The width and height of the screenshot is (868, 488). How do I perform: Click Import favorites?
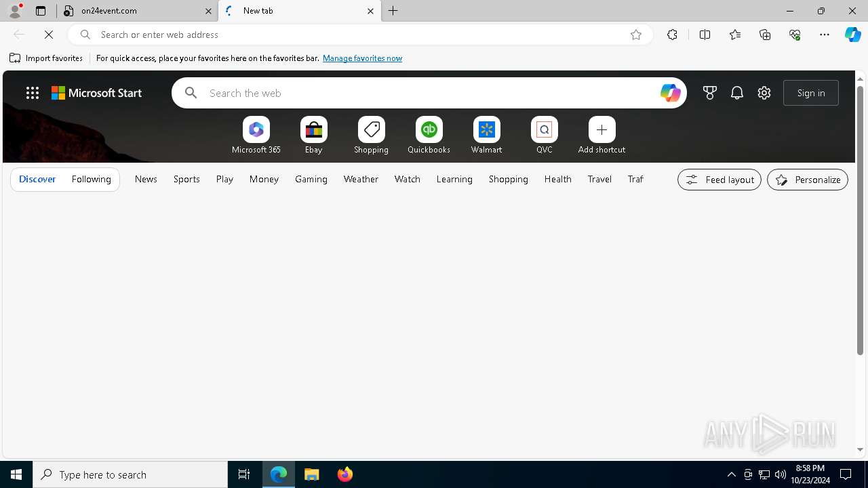46,58
